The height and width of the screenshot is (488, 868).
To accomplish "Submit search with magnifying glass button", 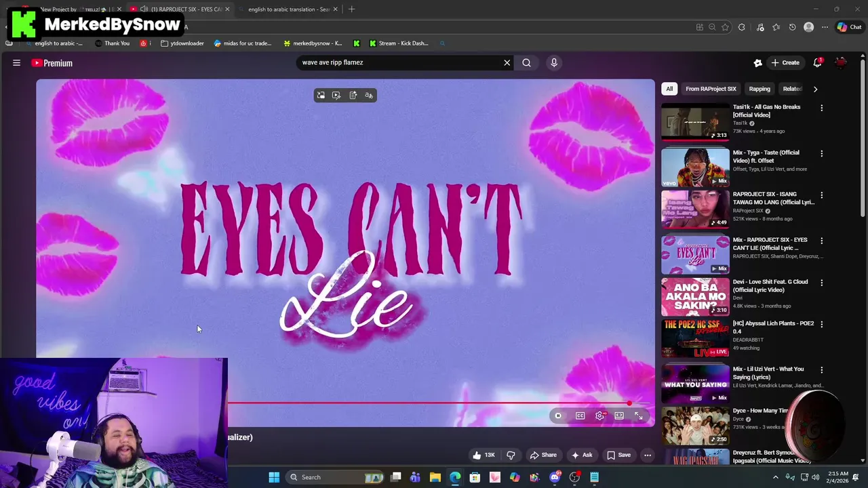I will pyautogui.click(x=526, y=63).
